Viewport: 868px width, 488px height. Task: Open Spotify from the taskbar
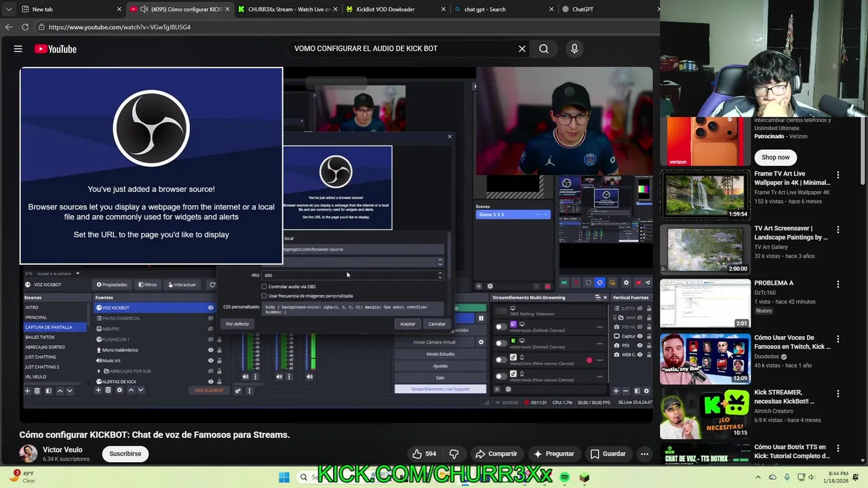[x=565, y=478]
